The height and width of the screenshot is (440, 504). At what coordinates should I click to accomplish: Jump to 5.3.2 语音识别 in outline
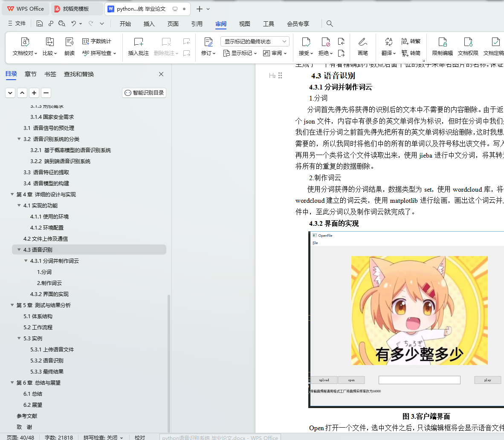click(x=47, y=360)
